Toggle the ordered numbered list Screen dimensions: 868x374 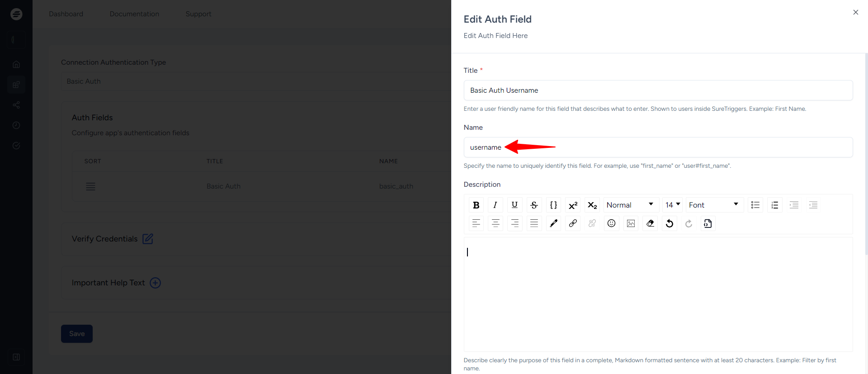pyautogui.click(x=774, y=205)
